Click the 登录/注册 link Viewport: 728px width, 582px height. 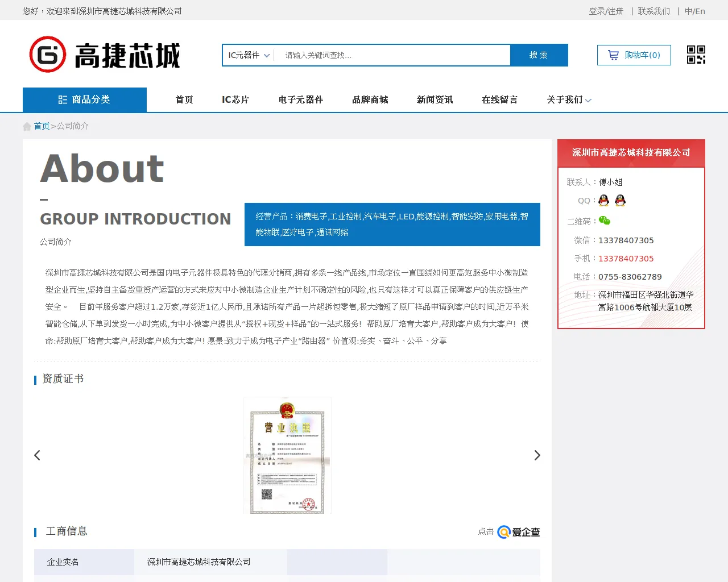pyautogui.click(x=606, y=11)
